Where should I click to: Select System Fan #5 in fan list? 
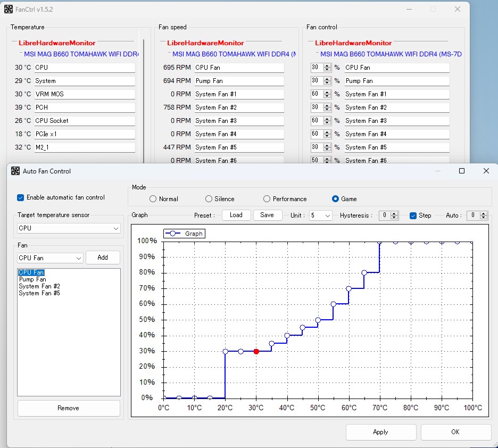pyautogui.click(x=39, y=293)
